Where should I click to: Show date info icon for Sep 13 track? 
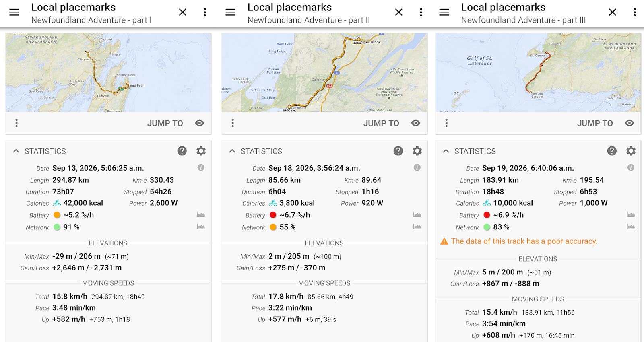[x=201, y=167]
